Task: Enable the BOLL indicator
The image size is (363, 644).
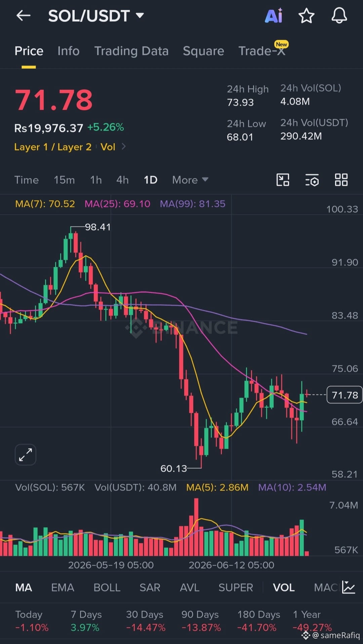Action: tap(107, 587)
